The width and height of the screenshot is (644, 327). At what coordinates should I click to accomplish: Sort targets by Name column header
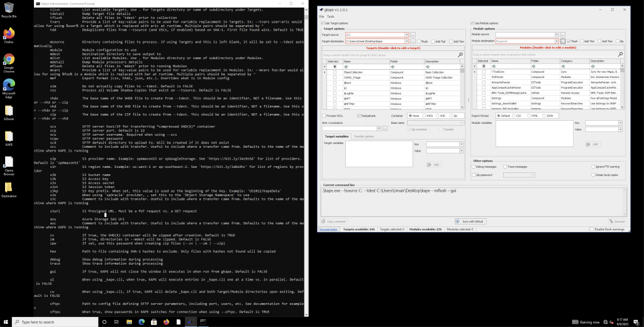[365, 61]
